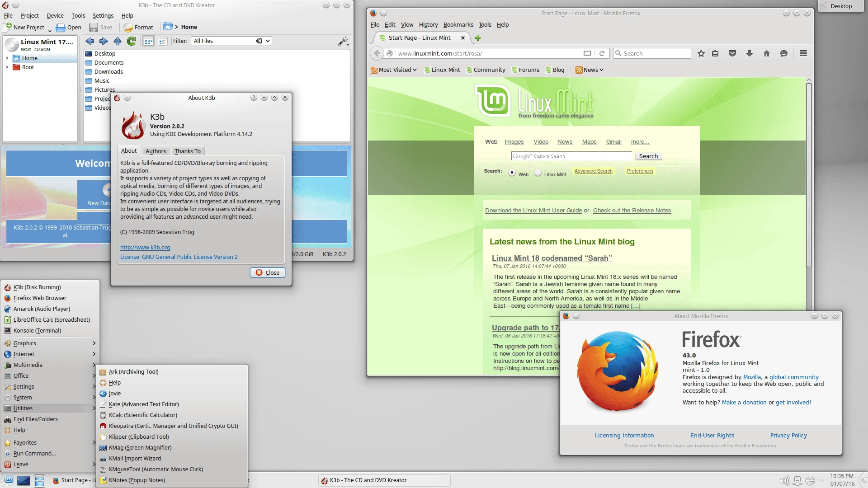Expand the Root tree node
Viewport: 868px width, 488px height.
7,67
